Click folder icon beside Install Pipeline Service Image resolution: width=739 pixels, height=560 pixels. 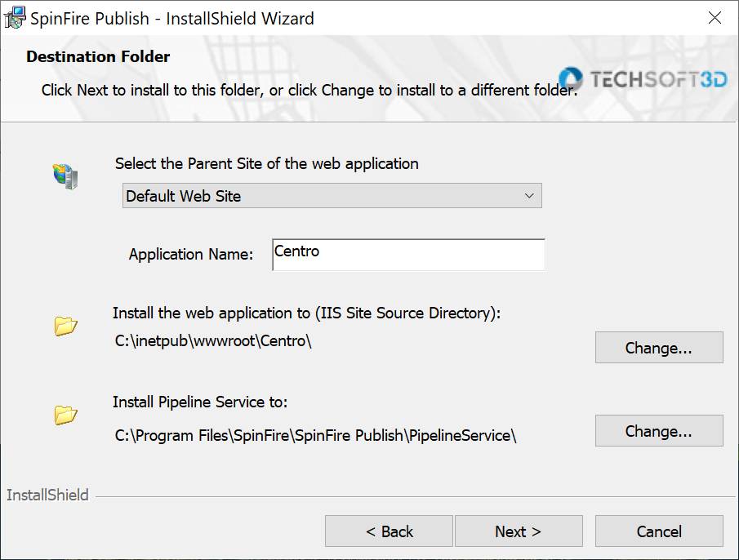pyautogui.click(x=66, y=416)
